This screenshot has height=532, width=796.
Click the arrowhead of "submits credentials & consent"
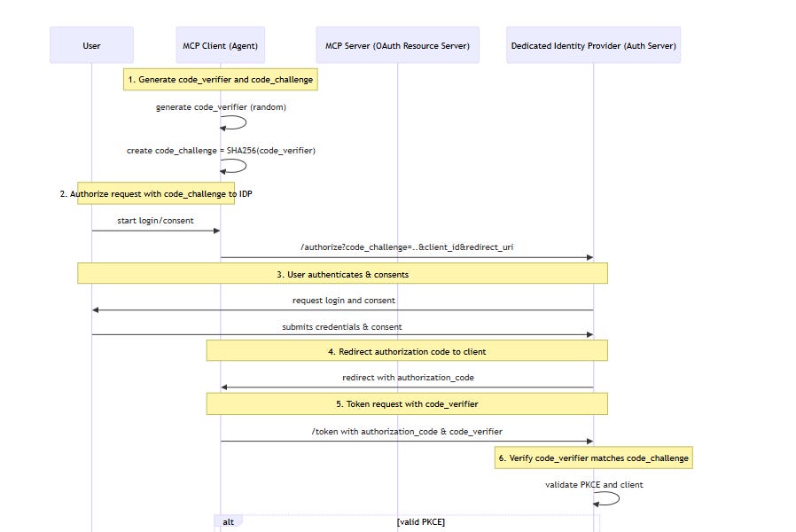coord(589,335)
